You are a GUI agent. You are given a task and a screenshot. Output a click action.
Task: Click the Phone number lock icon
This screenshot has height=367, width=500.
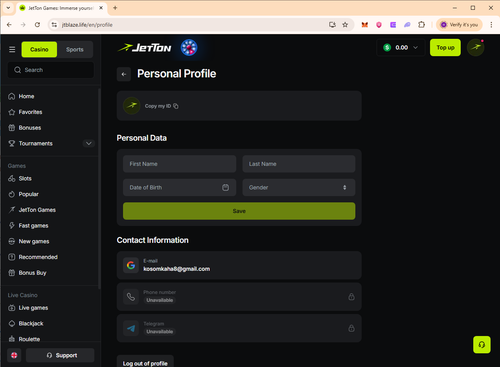[351, 297]
